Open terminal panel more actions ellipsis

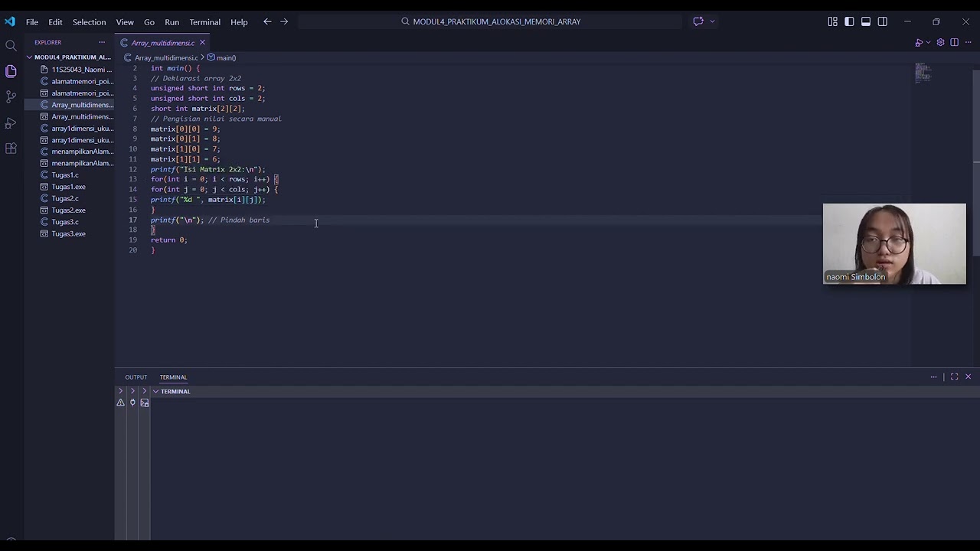933,377
